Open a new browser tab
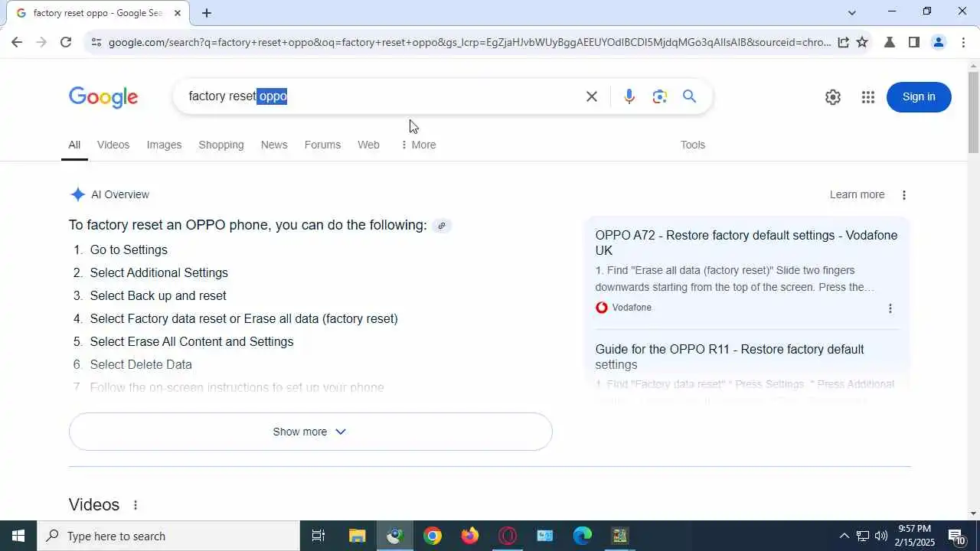This screenshot has width=980, height=551. (207, 12)
